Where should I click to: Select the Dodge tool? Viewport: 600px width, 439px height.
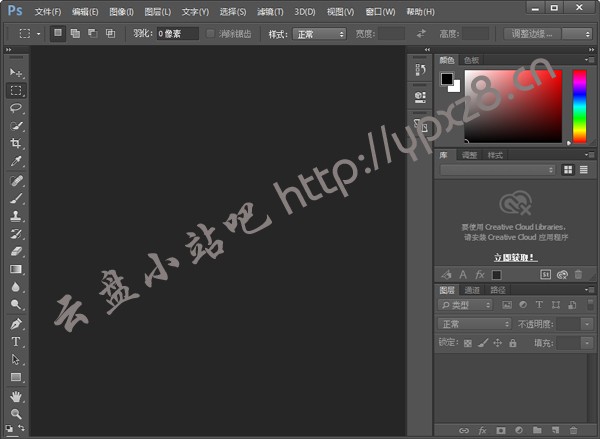pos(16,305)
